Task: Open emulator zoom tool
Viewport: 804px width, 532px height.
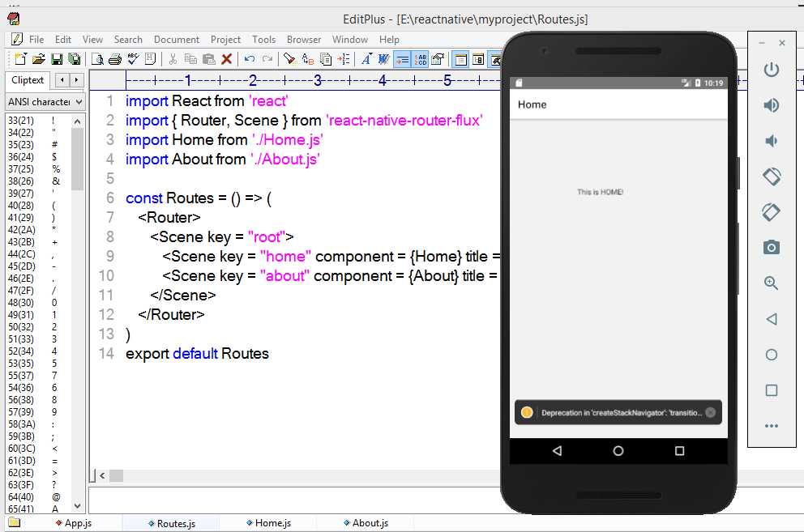Action: 771,283
